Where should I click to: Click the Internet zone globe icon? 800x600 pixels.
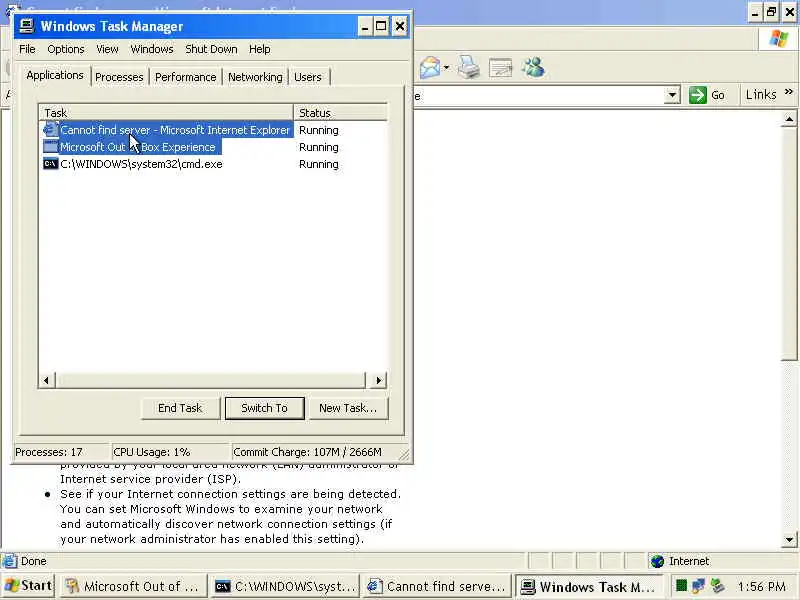click(658, 561)
